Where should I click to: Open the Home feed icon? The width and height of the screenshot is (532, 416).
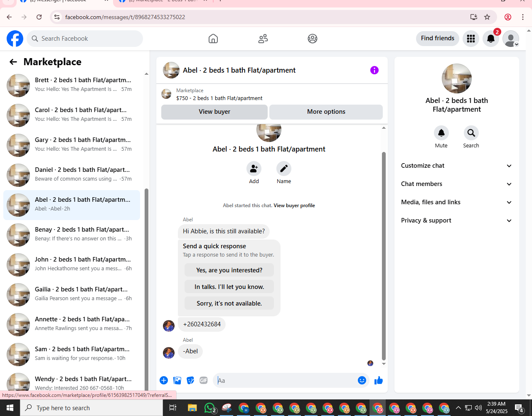coord(213,39)
